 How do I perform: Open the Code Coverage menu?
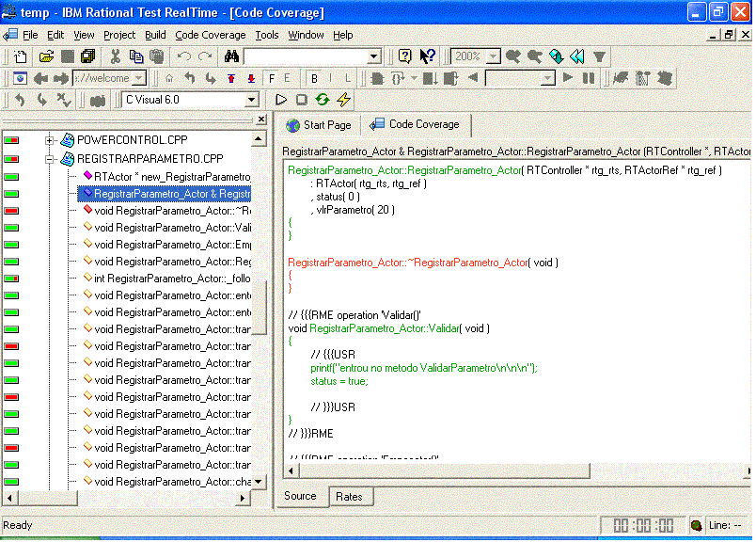tap(211, 35)
